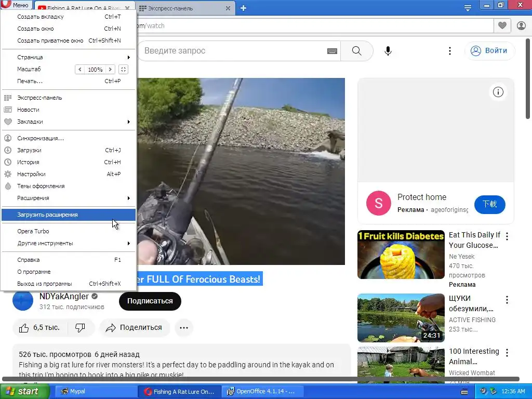Open История menu entry
This screenshot has height=399, width=532.
[x=69, y=162]
